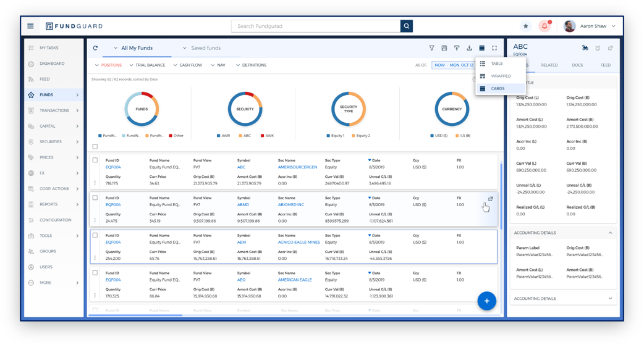This screenshot has width=644, height=345.
Task: Open the kebab menu on the AEM card
Action: tap(95, 257)
